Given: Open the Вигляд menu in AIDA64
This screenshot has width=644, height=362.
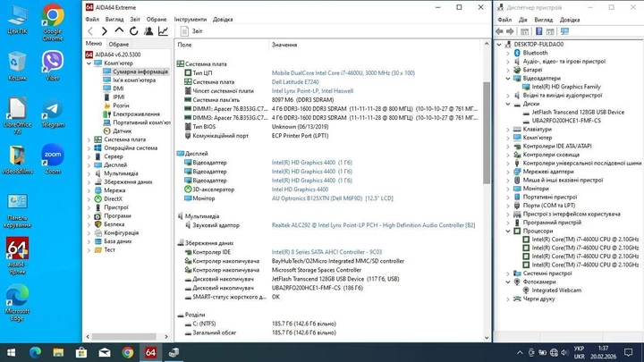Looking at the screenshot, I should click(114, 20).
